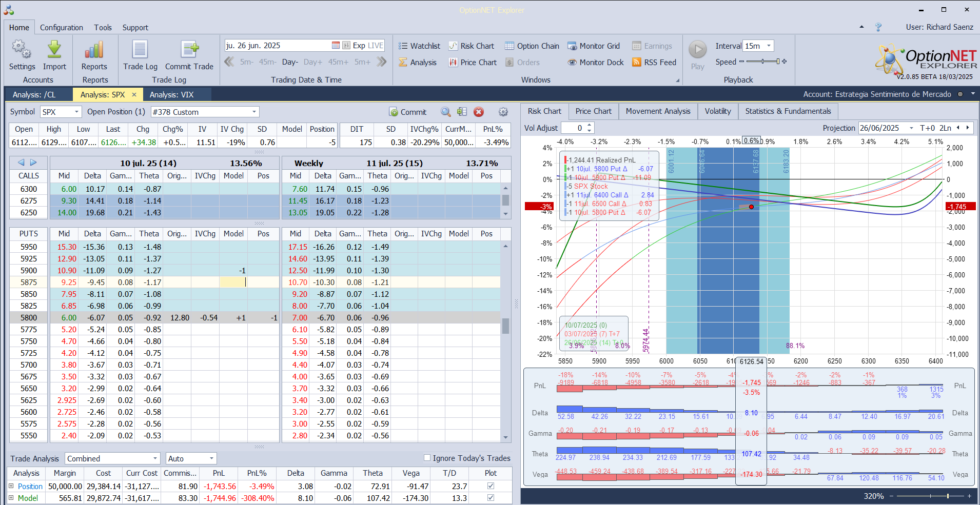Viewport: 980px width, 505px height.
Task: Open the account selector dropdown arrow
Action: pyautogui.click(x=972, y=94)
